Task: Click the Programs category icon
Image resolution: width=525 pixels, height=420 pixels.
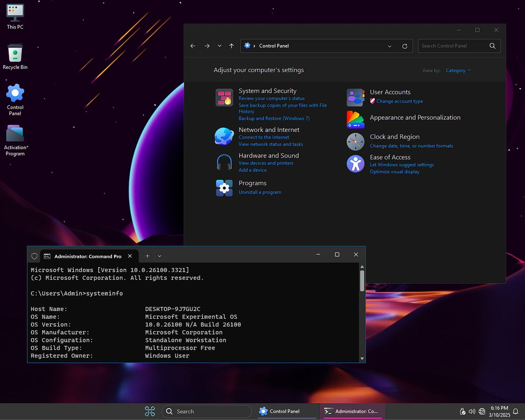Action: tap(224, 188)
